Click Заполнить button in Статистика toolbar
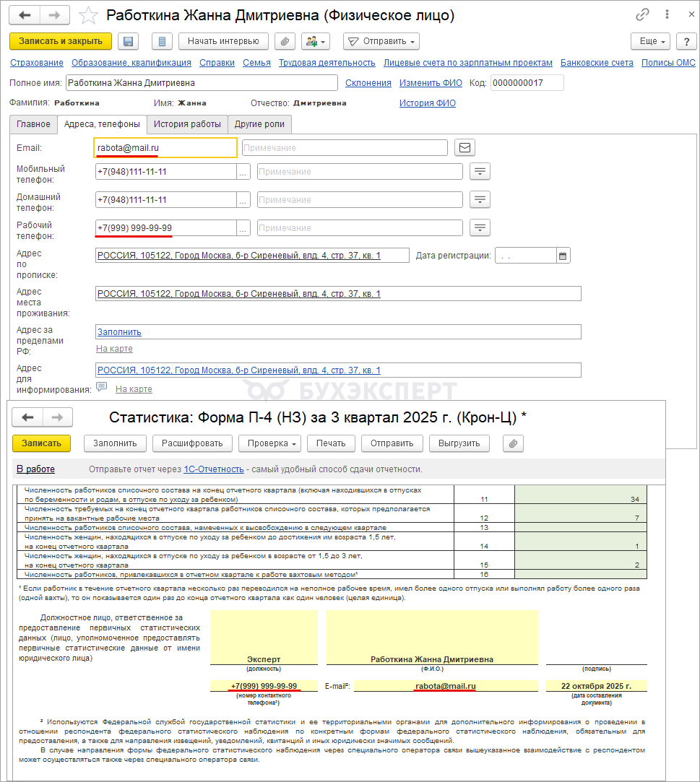 (x=115, y=443)
